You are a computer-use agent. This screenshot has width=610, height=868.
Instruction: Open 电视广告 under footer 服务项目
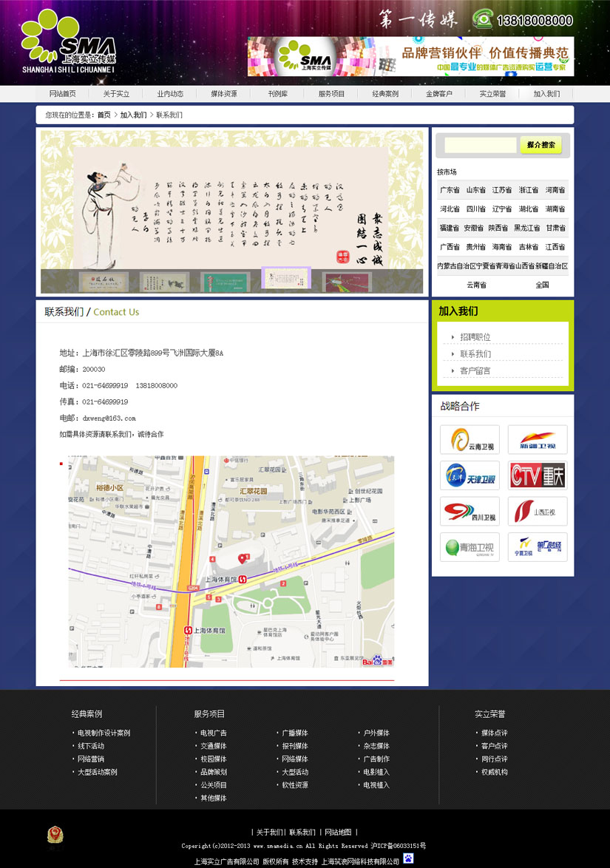[x=214, y=733]
